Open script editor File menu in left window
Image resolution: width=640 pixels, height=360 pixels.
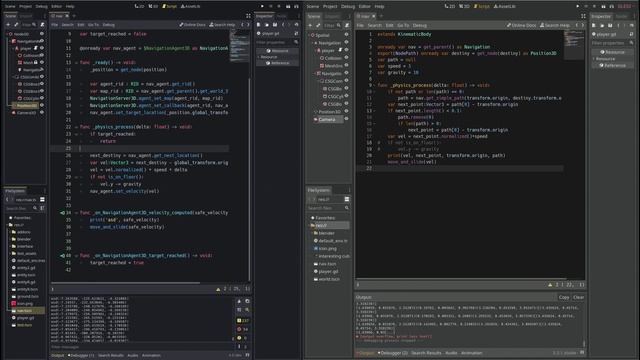click(55, 25)
